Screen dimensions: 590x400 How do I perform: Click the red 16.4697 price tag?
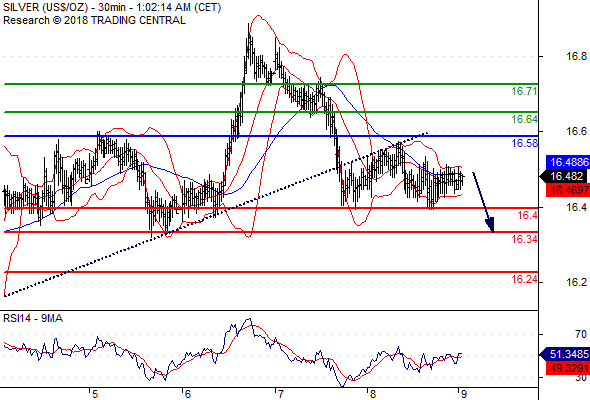pyautogui.click(x=568, y=190)
